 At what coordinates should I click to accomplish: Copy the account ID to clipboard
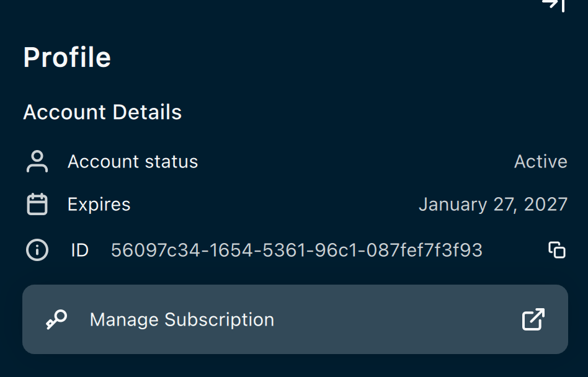click(x=557, y=250)
